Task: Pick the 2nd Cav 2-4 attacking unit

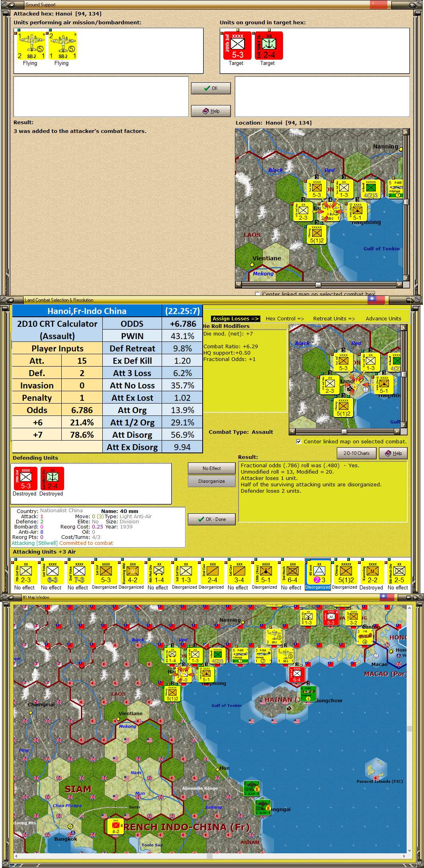Action: (212, 573)
